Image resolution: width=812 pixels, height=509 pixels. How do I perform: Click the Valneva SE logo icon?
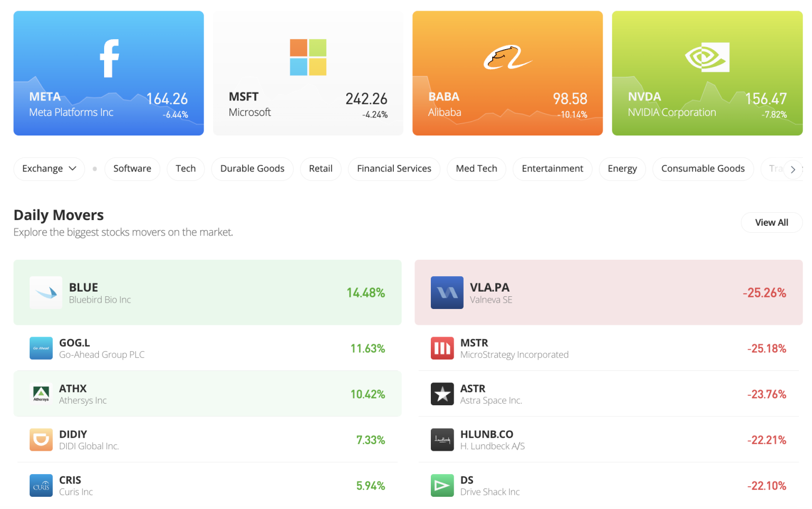pos(447,293)
